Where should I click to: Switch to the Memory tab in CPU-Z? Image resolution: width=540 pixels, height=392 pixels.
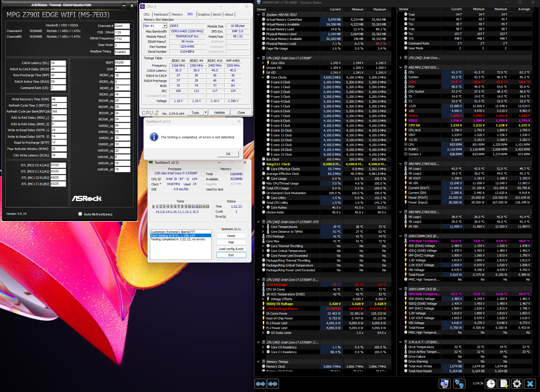[177, 14]
